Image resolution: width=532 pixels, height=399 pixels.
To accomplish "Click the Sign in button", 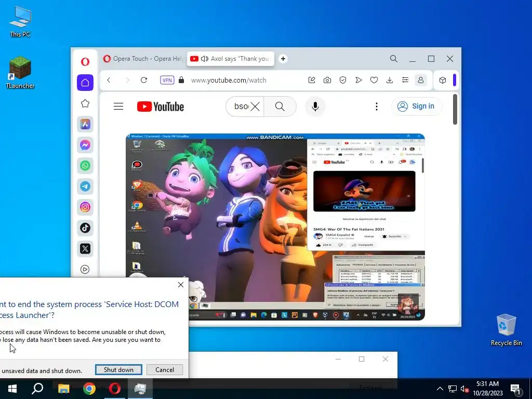I will pos(417,106).
